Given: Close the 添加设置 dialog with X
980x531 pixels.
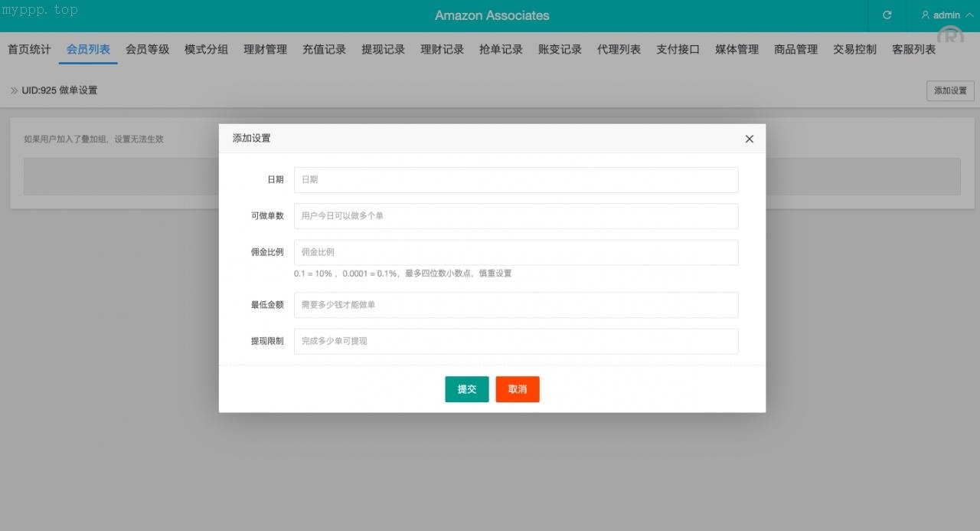Looking at the screenshot, I should [x=749, y=139].
